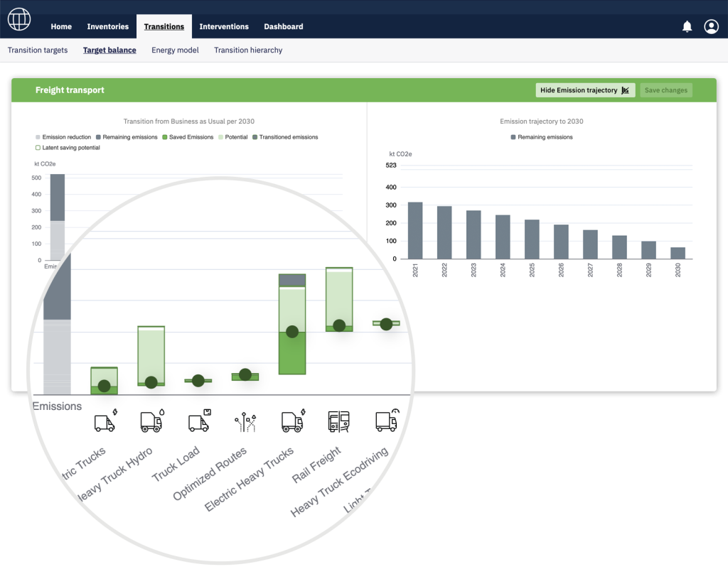Select the 2021 emissions bar
728x579 pixels.
click(x=415, y=230)
